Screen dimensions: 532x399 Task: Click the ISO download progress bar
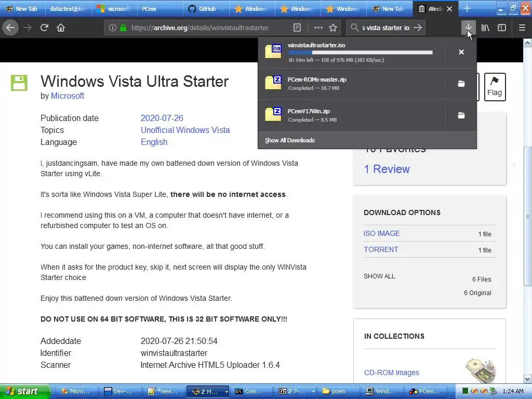361,52
